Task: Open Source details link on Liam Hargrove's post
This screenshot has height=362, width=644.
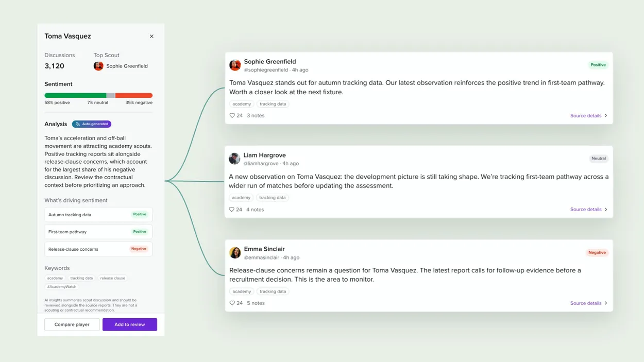Action: pyautogui.click(x=586, y=210)
